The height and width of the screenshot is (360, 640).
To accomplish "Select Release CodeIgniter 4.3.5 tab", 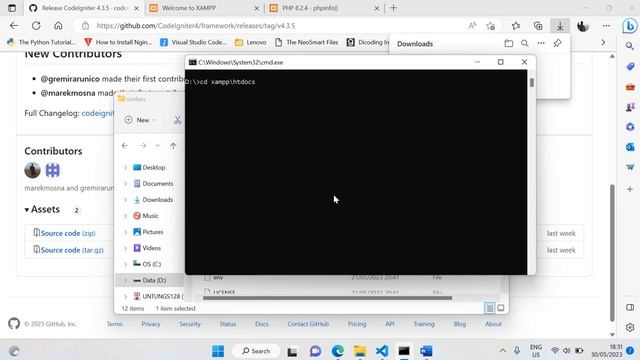I will point(84,8).
